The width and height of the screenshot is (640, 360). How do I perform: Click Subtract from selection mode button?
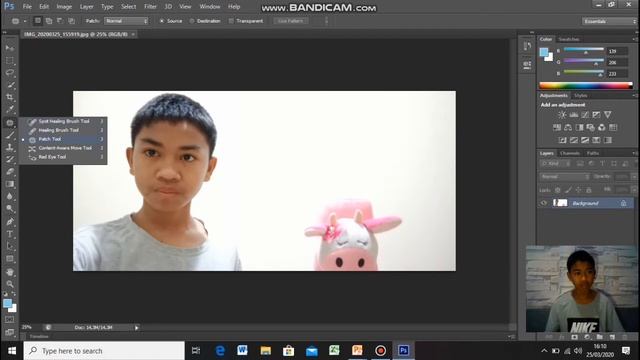60,21
